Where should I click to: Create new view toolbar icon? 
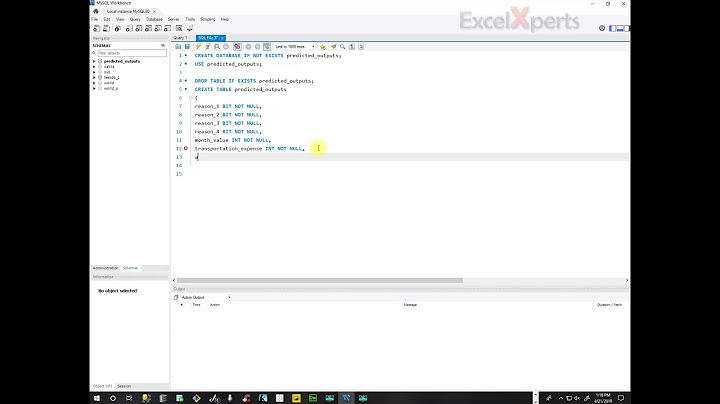148,28
